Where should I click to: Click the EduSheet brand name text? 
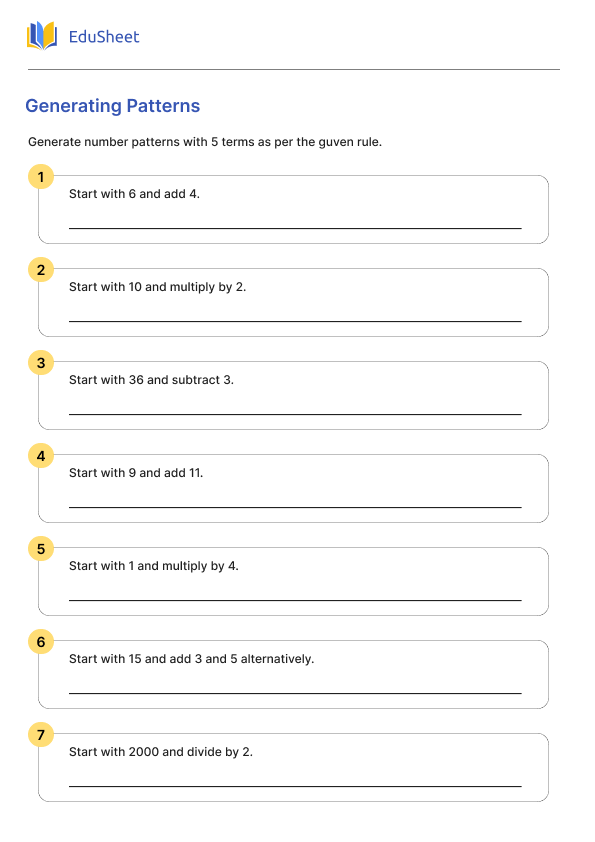tap(104, 37)
